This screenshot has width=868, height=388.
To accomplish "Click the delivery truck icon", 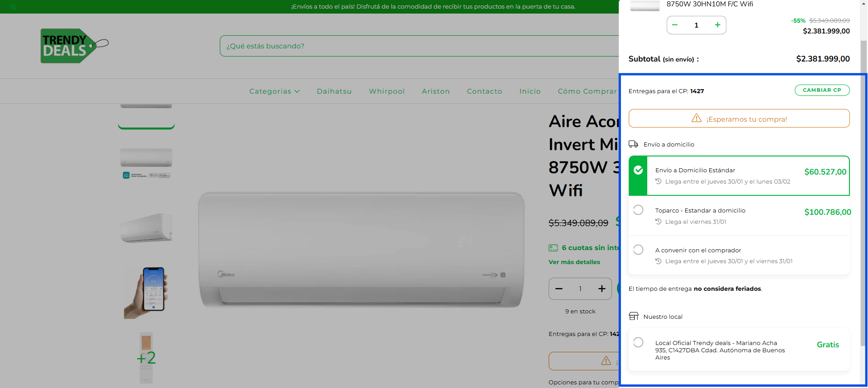I will [x=633, y=144].
